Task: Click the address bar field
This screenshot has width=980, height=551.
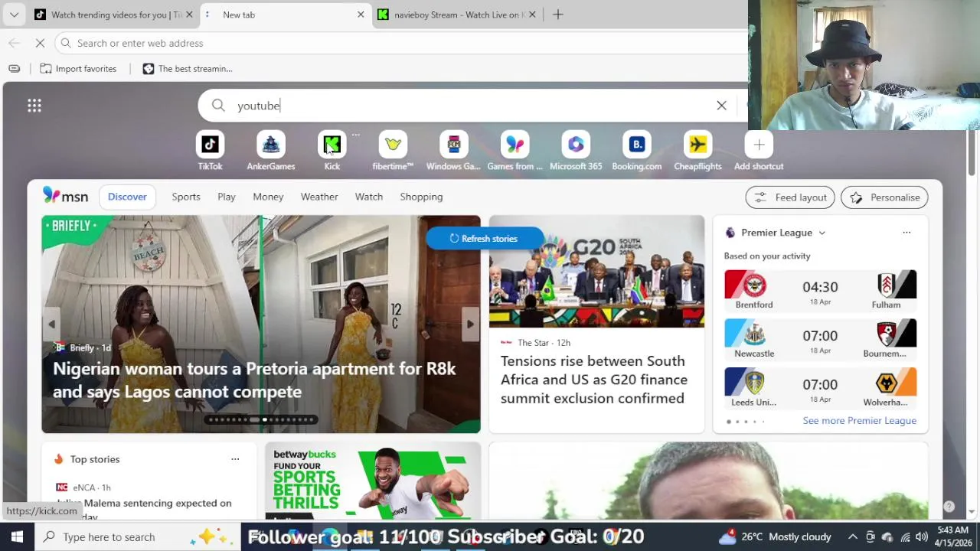Action: click(x=402, y=43)
